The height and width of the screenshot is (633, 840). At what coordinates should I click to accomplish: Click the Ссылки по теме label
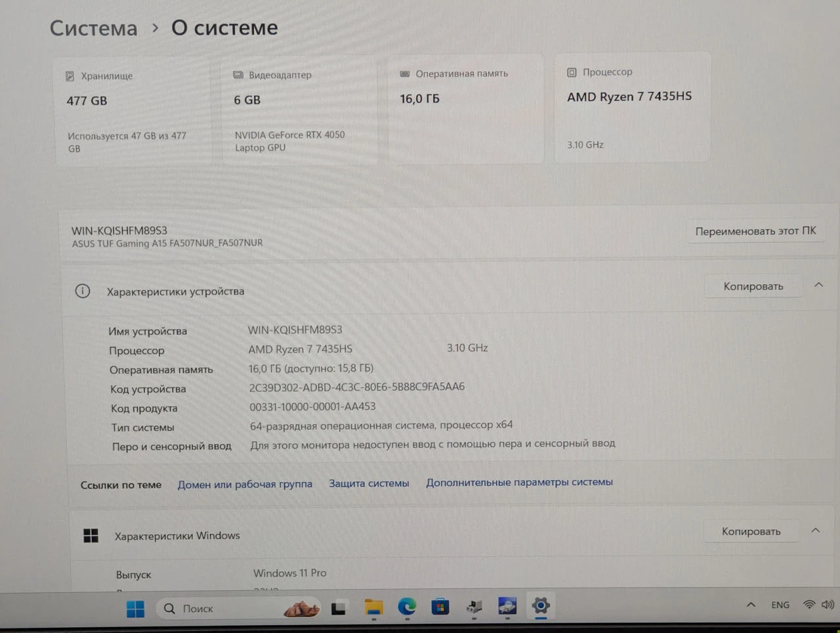[121, 485]
